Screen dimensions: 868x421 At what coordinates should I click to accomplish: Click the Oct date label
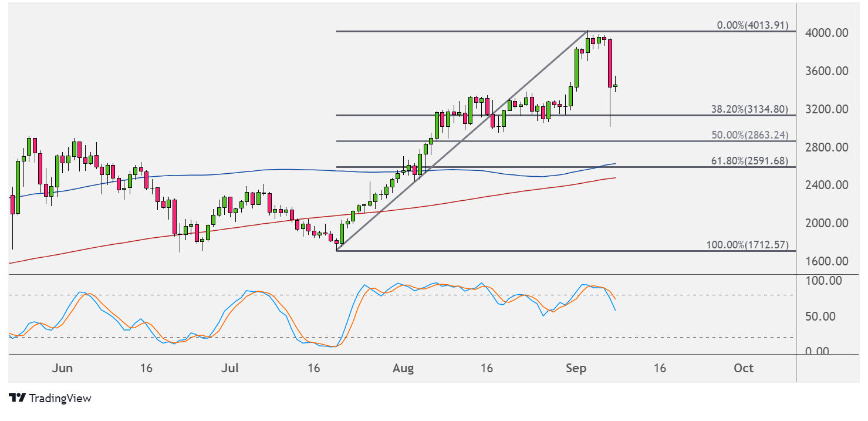tap(744, 369)
